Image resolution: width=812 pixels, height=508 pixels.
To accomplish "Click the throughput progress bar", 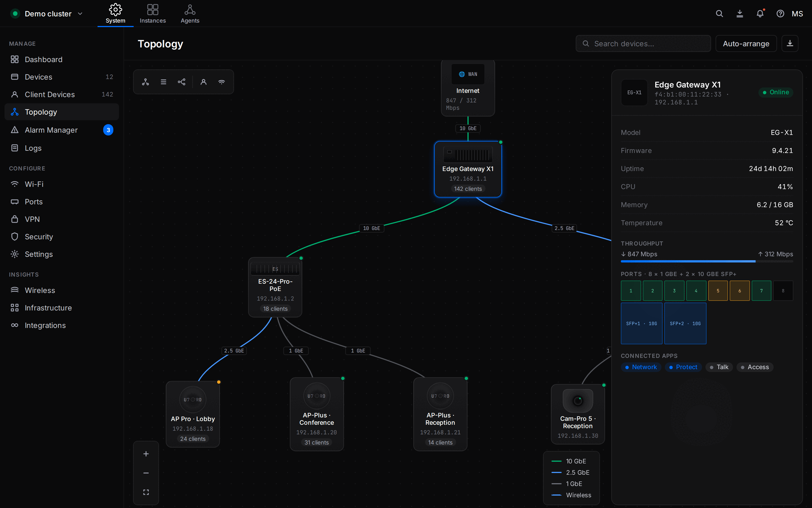I will (707, 261).
